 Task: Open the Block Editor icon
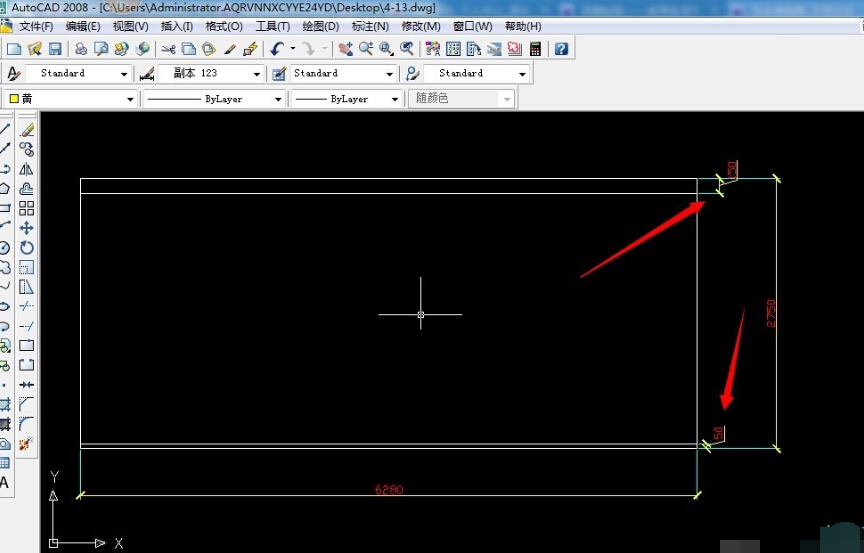click(250, 49)
